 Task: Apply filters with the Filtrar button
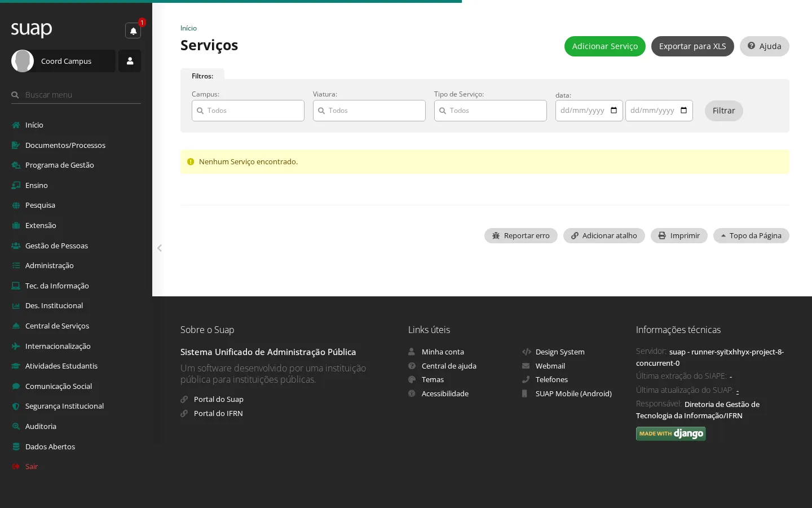[724, 111]
